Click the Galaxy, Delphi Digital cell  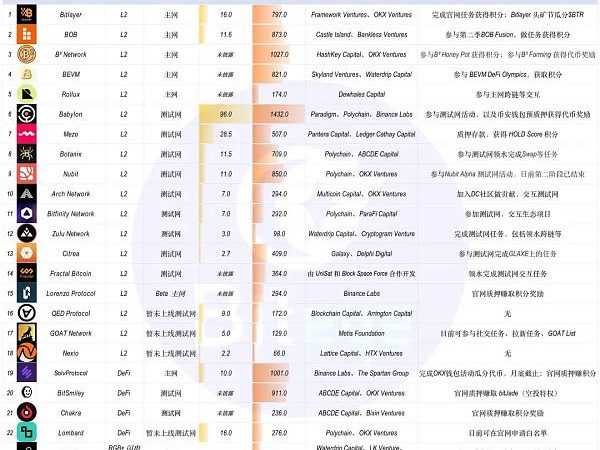click(361, 253)
